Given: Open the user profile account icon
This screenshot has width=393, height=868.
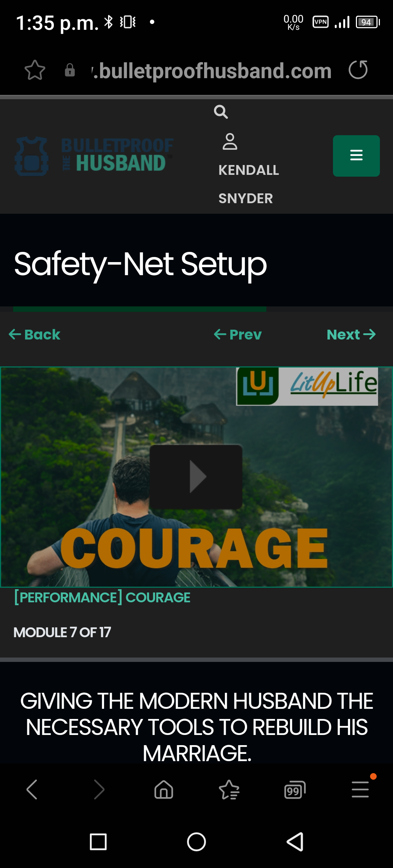Looking at the screenshot, I should click(230, 142).
